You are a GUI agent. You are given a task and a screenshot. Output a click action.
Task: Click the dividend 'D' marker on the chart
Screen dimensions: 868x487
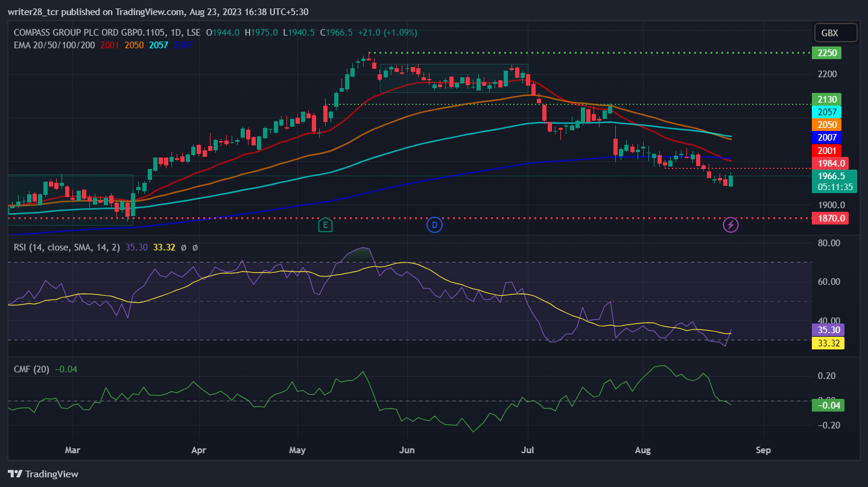click(x=434, y=225)
